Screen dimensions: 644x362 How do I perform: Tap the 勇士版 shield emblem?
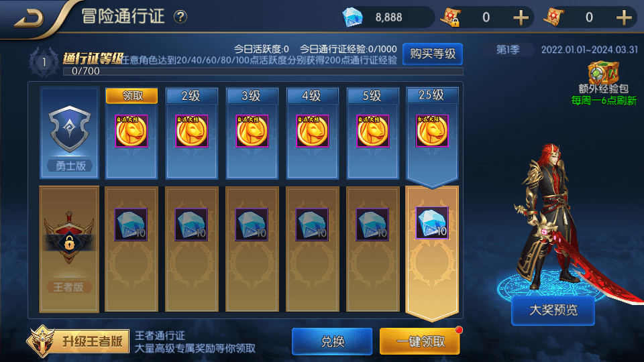(69, 129)
